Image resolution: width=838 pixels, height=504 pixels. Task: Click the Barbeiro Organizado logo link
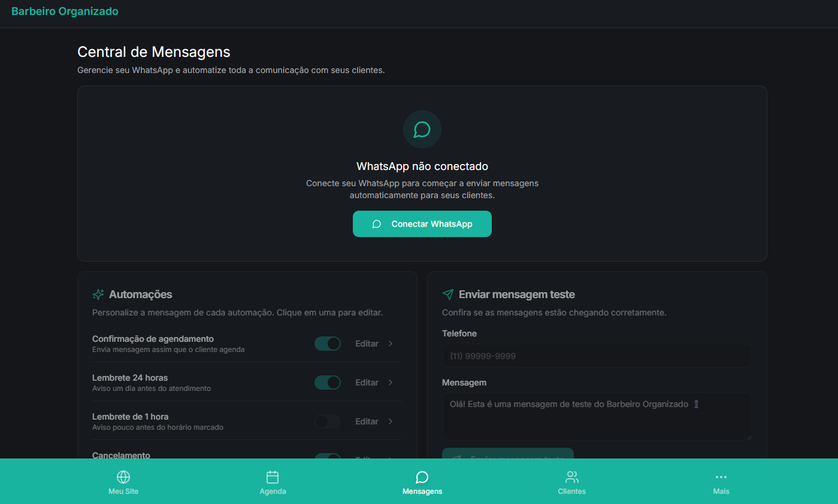(65, 11)
